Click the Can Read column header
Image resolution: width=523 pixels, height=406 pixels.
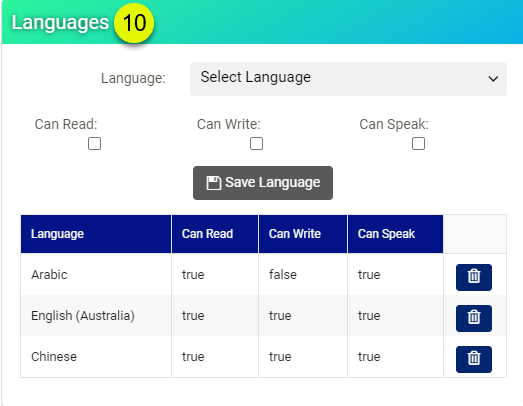click(x=215, y=234)
